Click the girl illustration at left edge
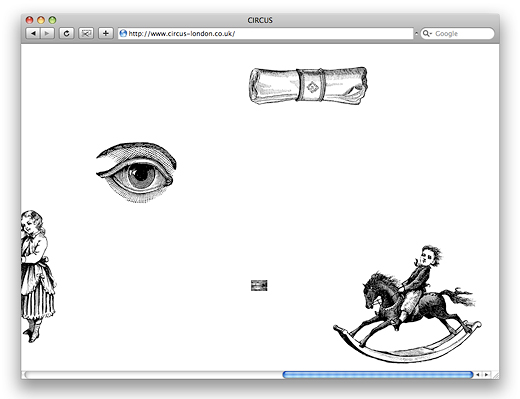The height and width of the screenshot is (399, 520). [38, 276]
